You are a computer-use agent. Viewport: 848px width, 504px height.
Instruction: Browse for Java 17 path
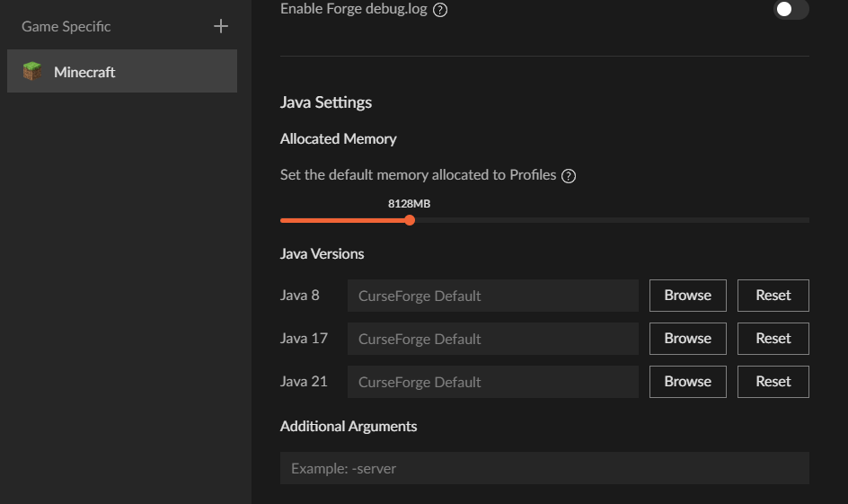687,339
